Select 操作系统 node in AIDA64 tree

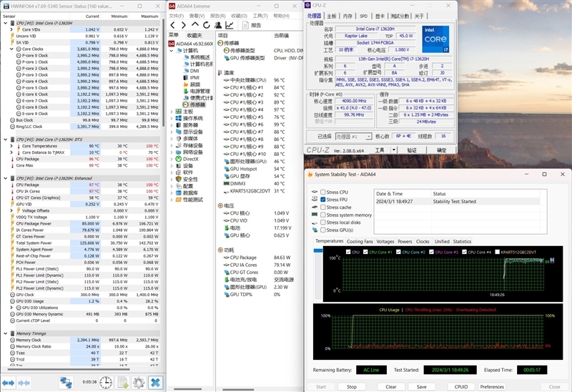[189, 118]
